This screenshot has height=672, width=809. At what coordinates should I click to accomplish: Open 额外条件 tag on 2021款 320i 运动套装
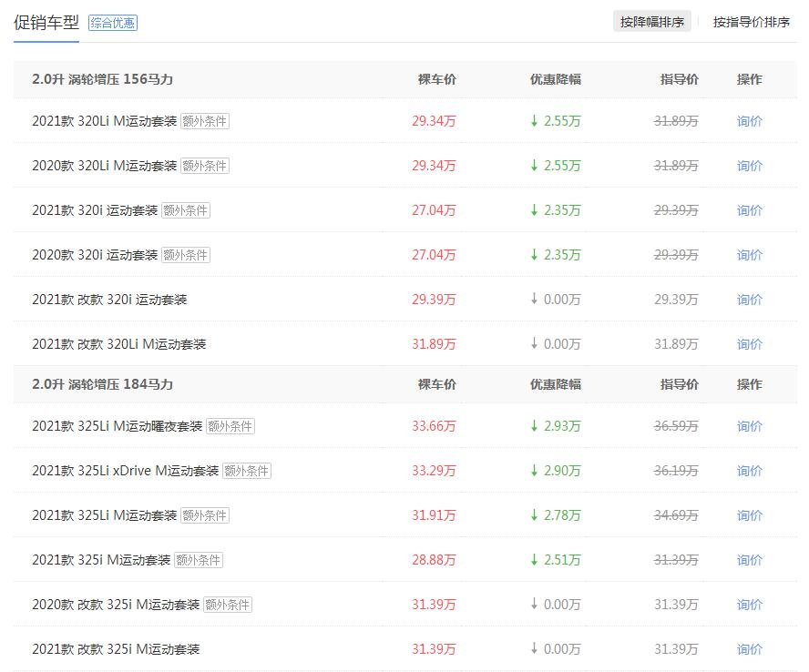tap(186, 210)
